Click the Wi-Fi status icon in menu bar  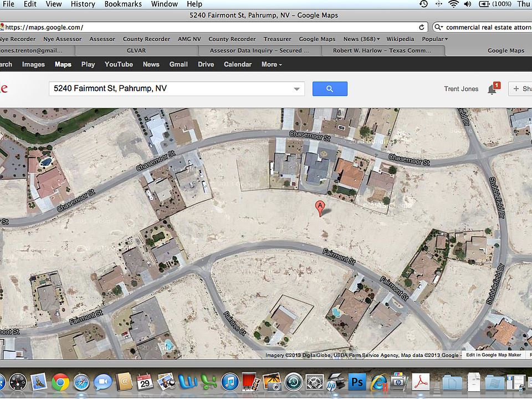pyautogui.click(x=453, y=4)
